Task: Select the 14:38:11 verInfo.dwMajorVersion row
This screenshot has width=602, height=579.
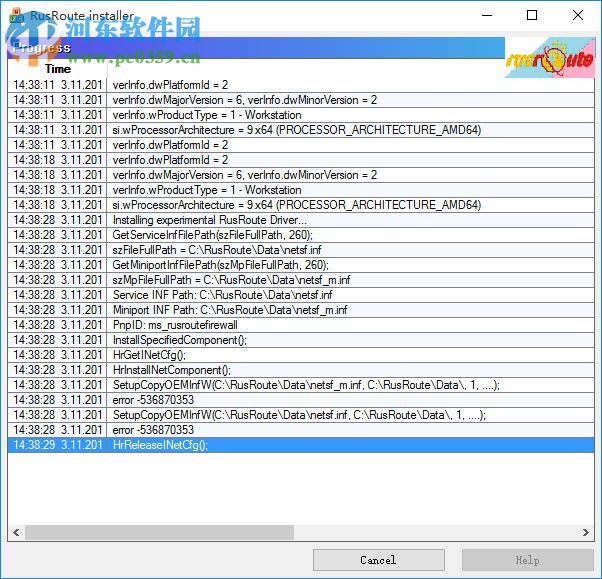Action: pos(301,100)
